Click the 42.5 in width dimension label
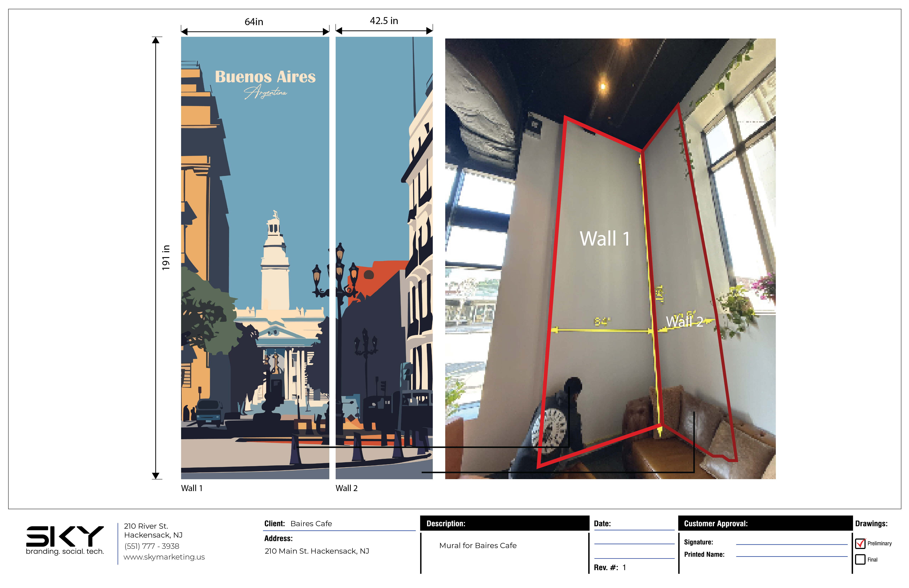 pyautogui.click(x=384, y=21)
